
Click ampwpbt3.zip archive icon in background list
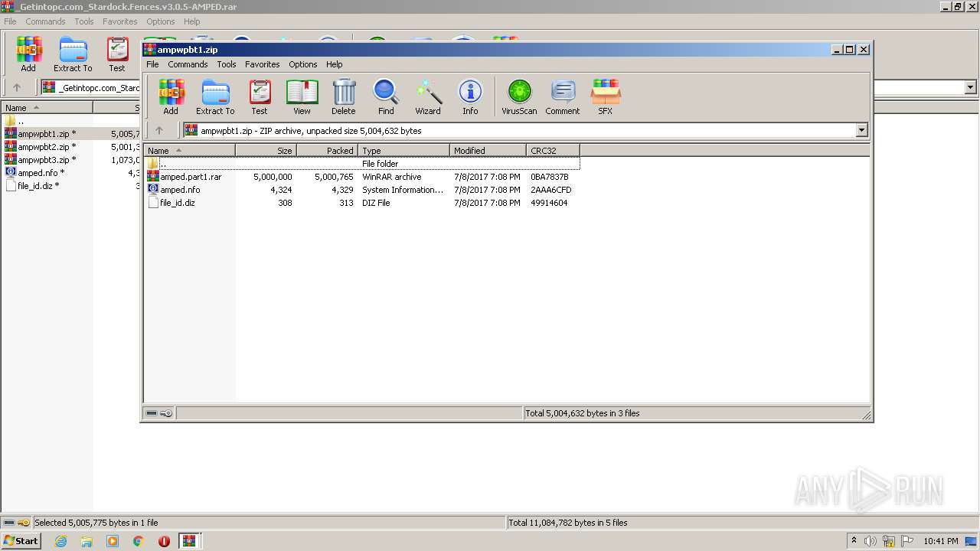click(11, 160)
